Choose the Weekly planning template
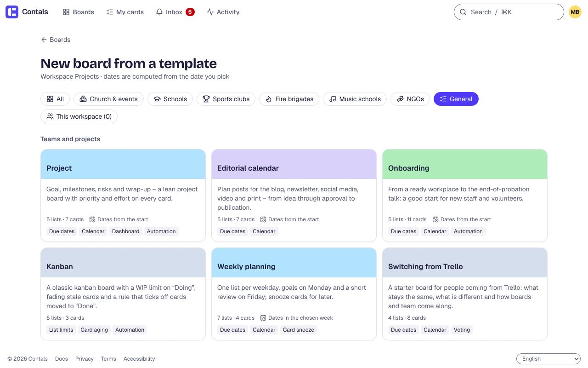The image size is (588, 368). pos(294,294)
